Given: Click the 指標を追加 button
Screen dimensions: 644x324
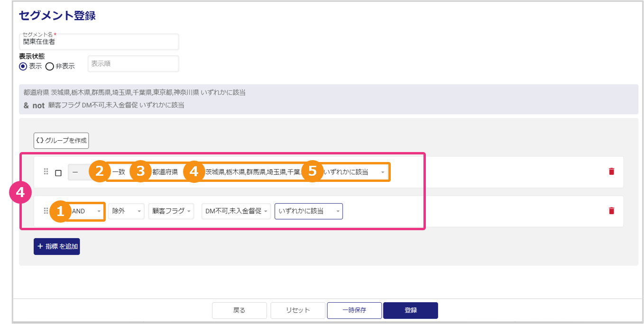Looking at the screenshot, I should coord(56,246).
